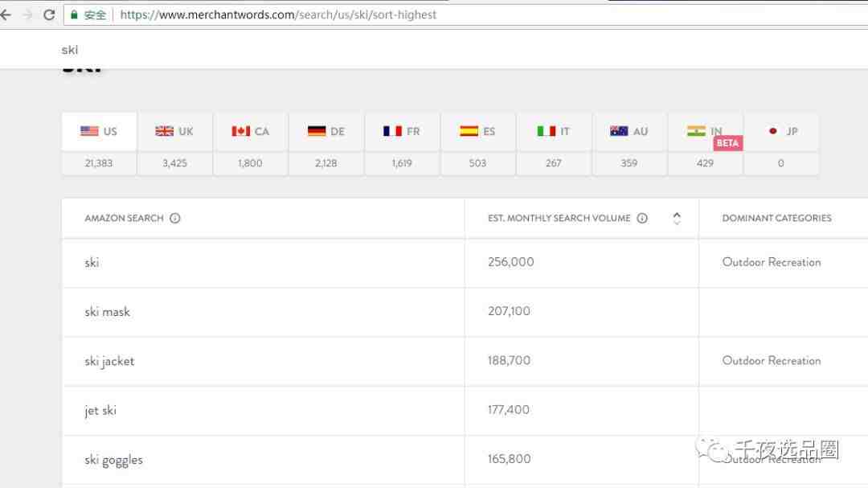Click the IT result count 267
Image resolution: width=868 pixels, height=488 pixels.
click(x=554, y=163)
